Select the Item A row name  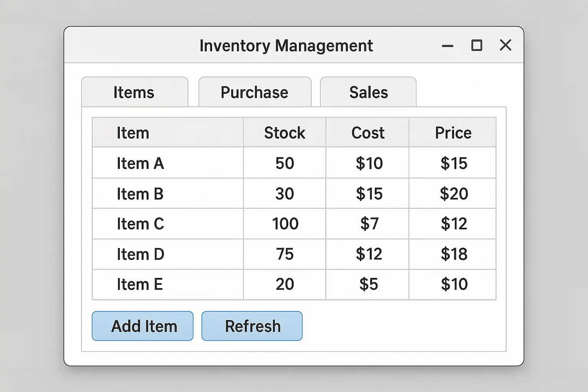(x=140, y=163)
